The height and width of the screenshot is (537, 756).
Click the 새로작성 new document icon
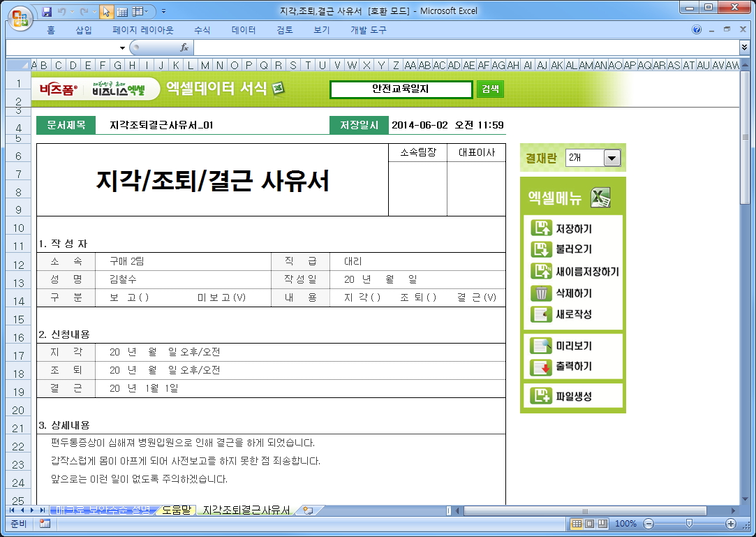coord(541,314)
